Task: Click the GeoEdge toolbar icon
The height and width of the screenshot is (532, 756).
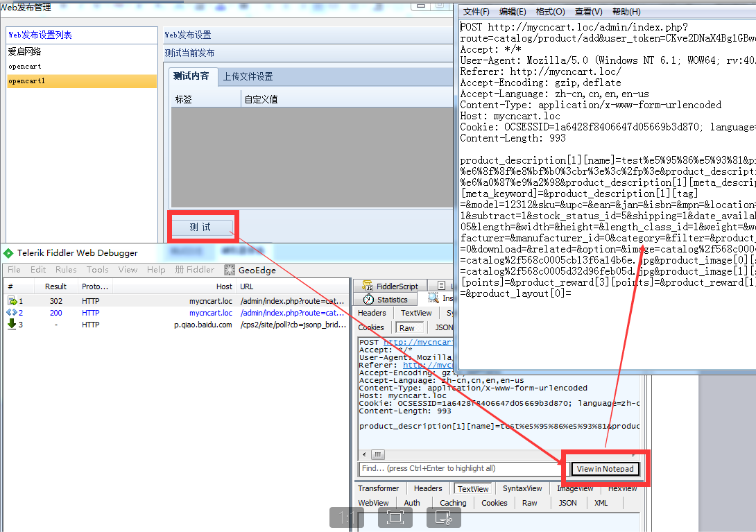Action: pyautogui.click(x=230, y=270)
